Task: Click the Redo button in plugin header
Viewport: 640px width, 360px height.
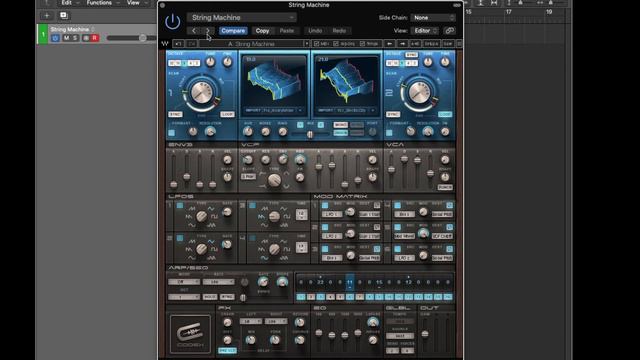Action: [339, 31]
